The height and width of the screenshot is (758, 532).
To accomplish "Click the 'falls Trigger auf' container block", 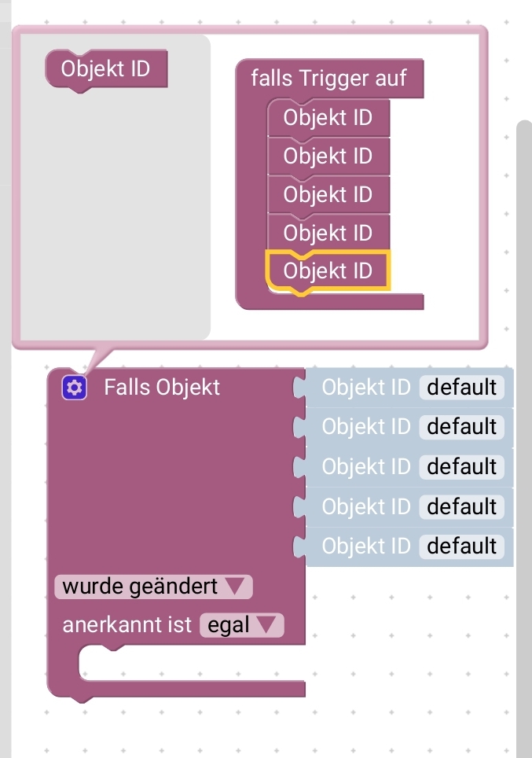I will coord(328,78).
